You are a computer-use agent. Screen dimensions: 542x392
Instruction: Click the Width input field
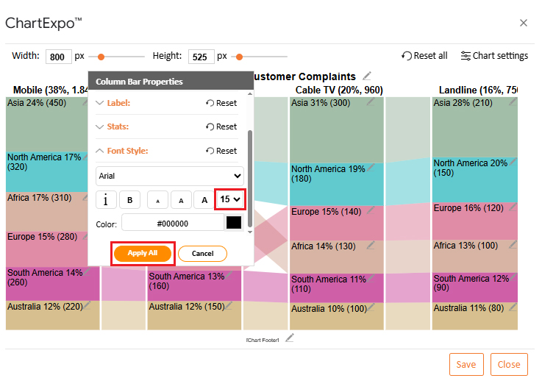tap(58, 57)
